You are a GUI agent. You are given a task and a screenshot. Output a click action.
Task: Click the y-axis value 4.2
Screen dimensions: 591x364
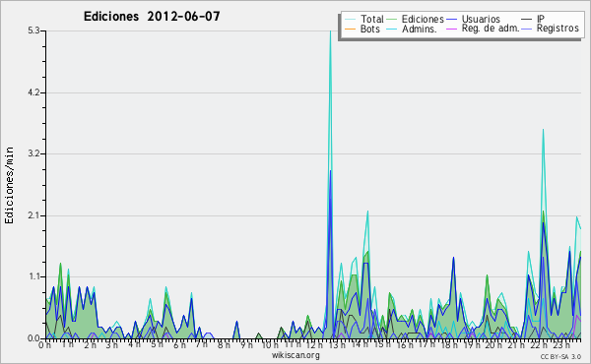(x=33, y=92)
